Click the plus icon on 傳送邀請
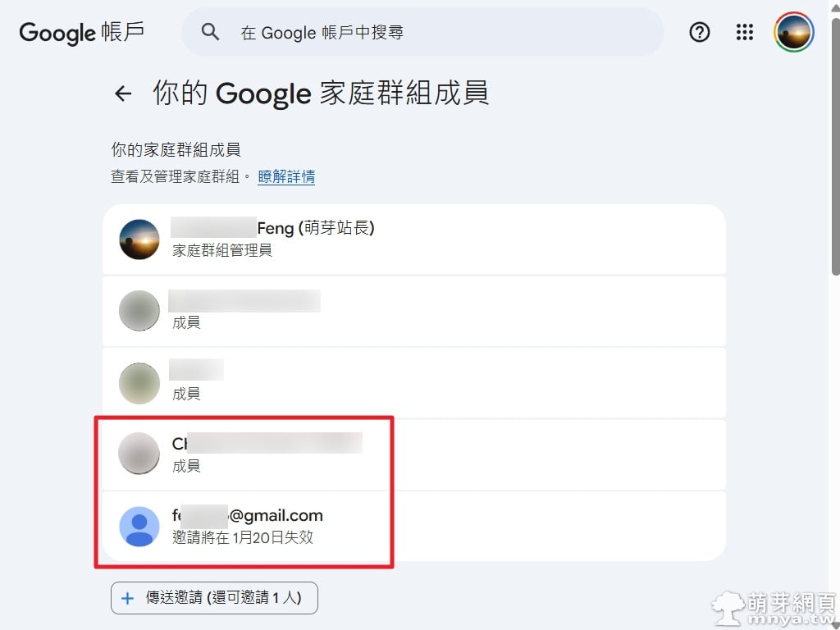The height and width of the screenshot is (630, 840). tap(127, 598)
